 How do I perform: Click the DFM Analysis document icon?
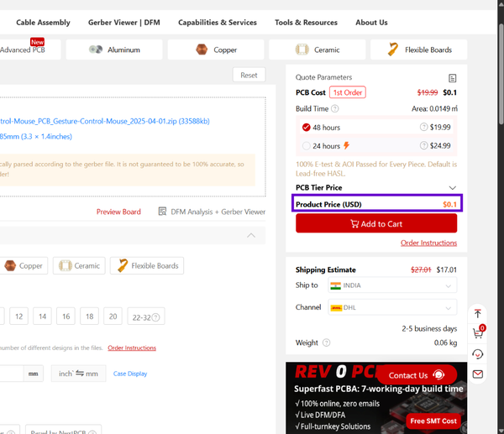(162, 212)
